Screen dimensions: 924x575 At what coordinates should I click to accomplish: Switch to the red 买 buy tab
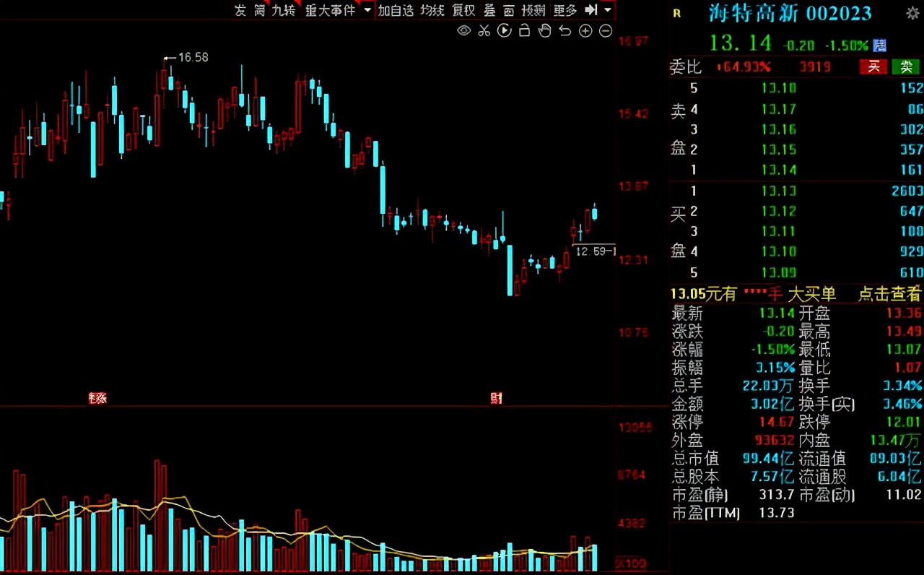(874, 66)
